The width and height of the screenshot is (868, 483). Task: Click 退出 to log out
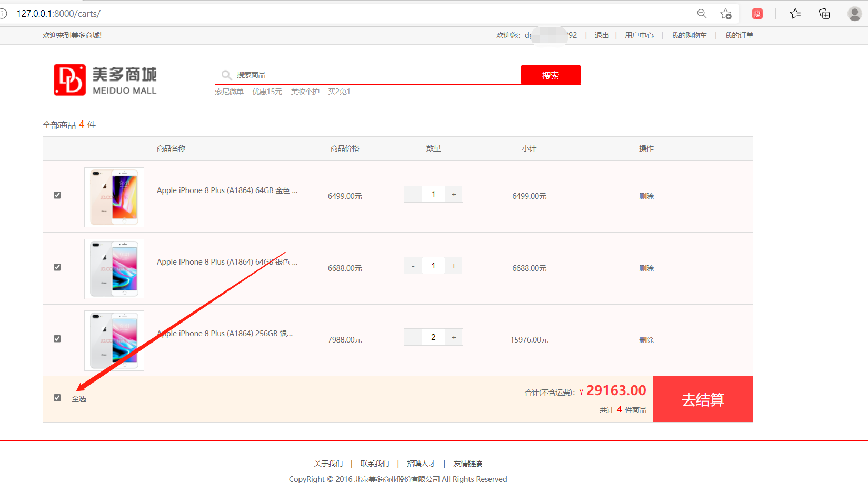tap(602, 35)
